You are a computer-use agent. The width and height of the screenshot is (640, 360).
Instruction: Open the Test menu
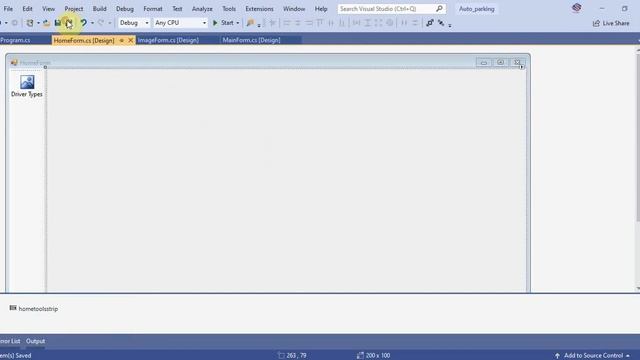177,9
